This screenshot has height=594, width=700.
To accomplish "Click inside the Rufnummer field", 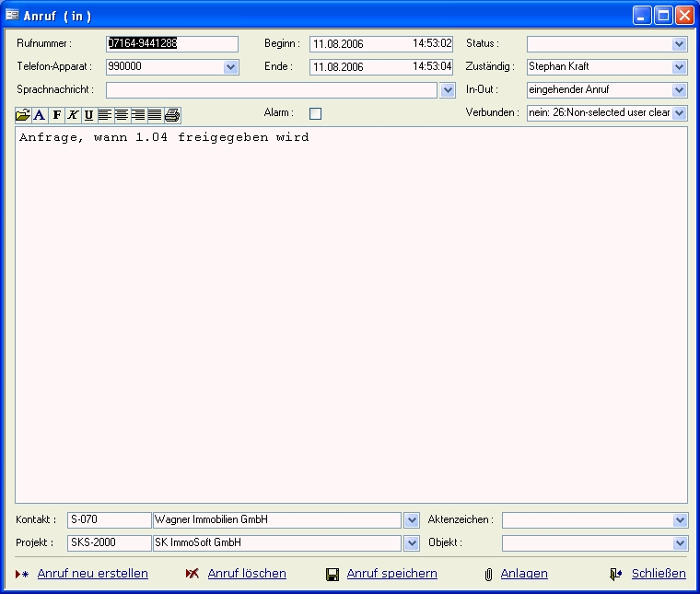I will [x=171, y=43].
